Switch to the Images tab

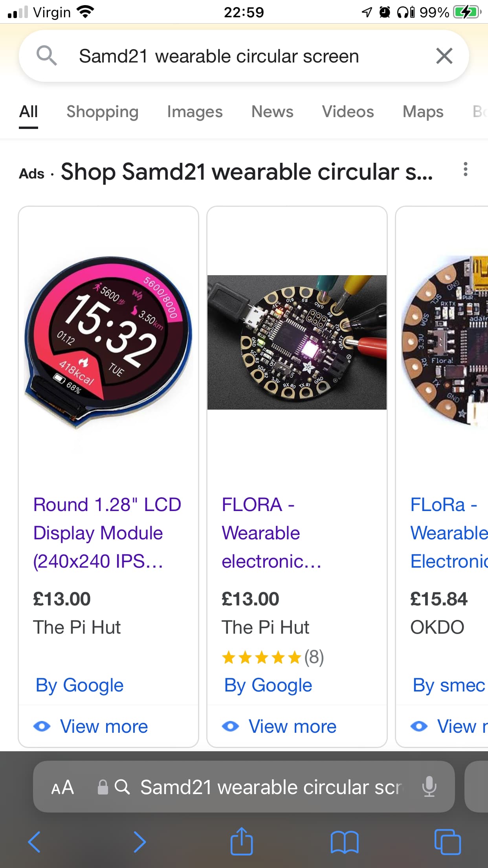(195, 112)
